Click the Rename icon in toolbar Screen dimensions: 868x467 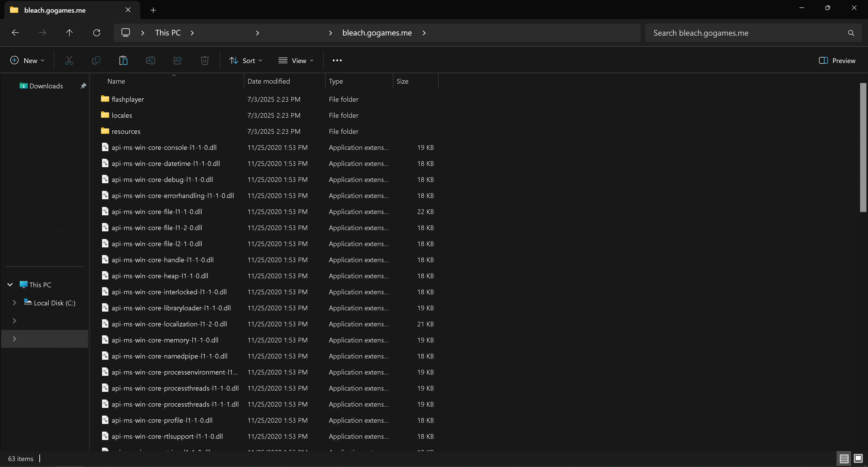pyautogui.click(x=150, y=61)
